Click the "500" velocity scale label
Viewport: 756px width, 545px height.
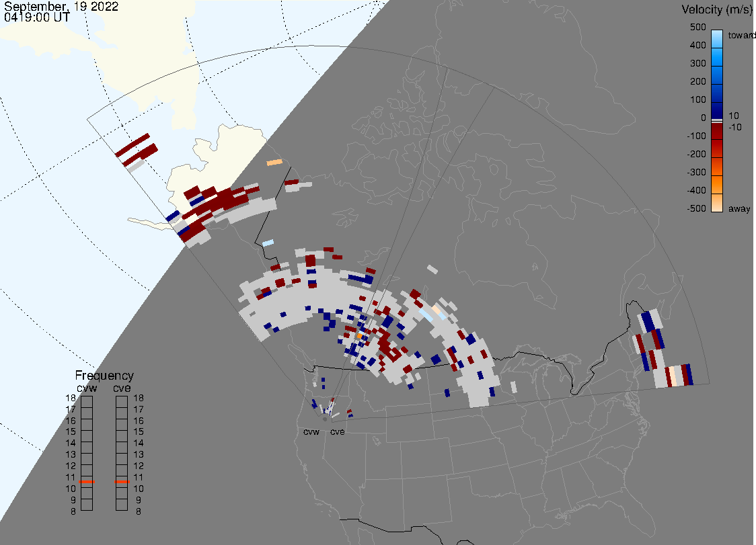[x=697, y=27]
